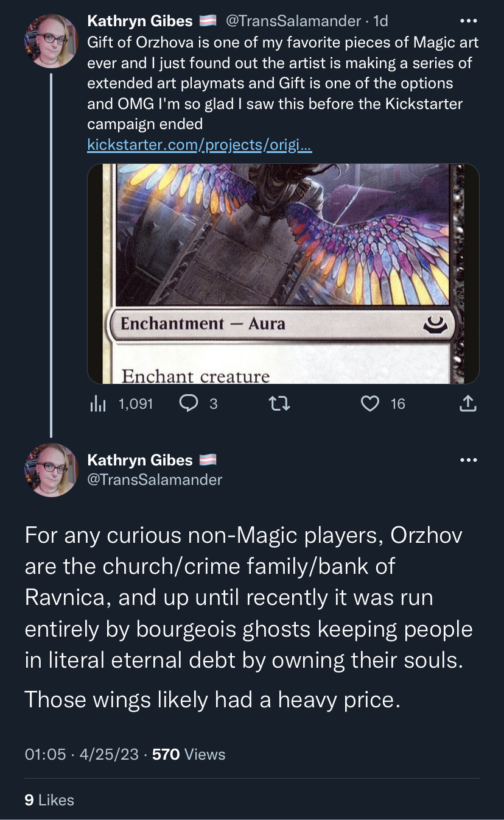
Task: Open Kathryn Gibes name on the reply tweet
Action: pos(140,460)
